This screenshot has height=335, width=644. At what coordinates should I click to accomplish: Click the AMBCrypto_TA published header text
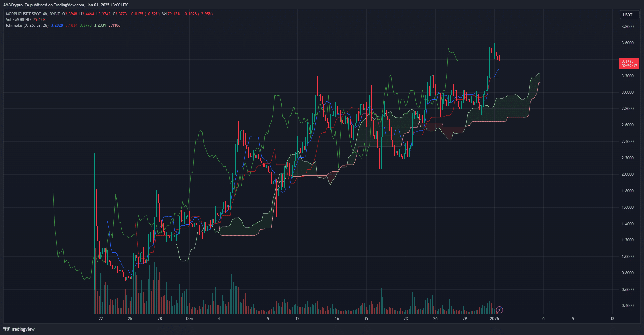[x=66, y=5]
